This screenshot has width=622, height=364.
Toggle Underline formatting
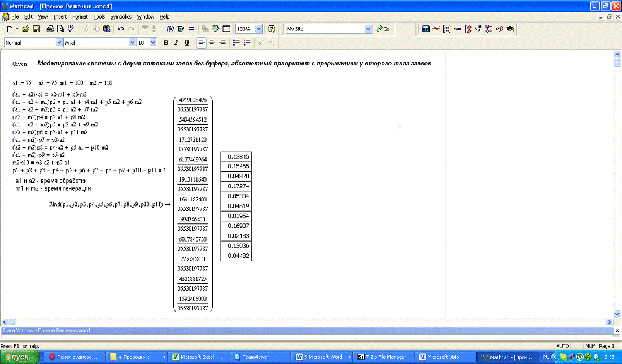click(x=186, y=42)
